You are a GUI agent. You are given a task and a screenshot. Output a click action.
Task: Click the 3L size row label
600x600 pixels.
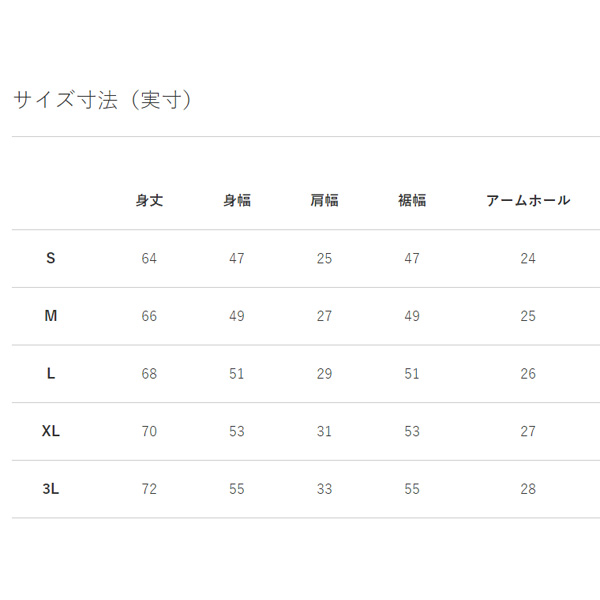click(51, 489)
